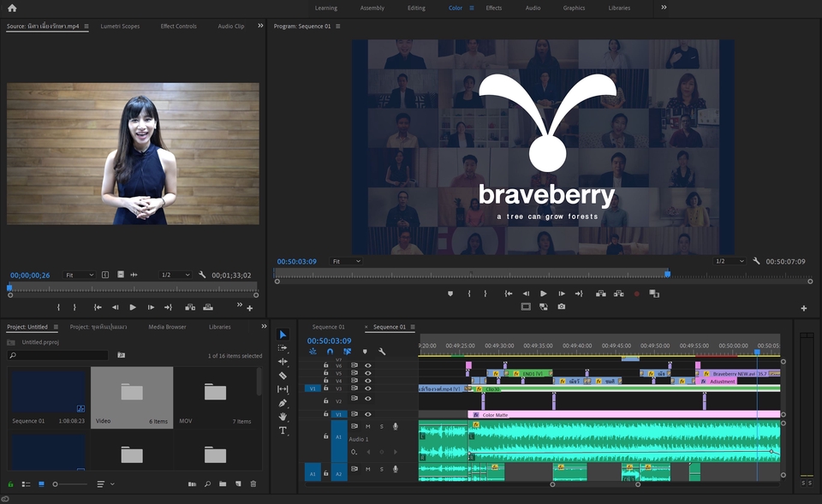This screenshot has width=822, height=504.
Task: Play the Program monitor
Action: click(x=544, y=294)
